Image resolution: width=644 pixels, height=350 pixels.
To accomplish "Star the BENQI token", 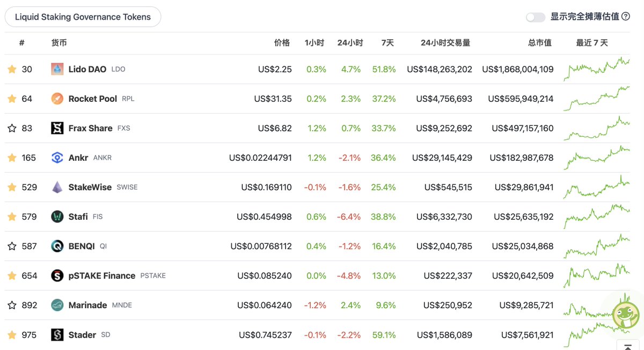I will pyautogui.click(x=12, y=246).
